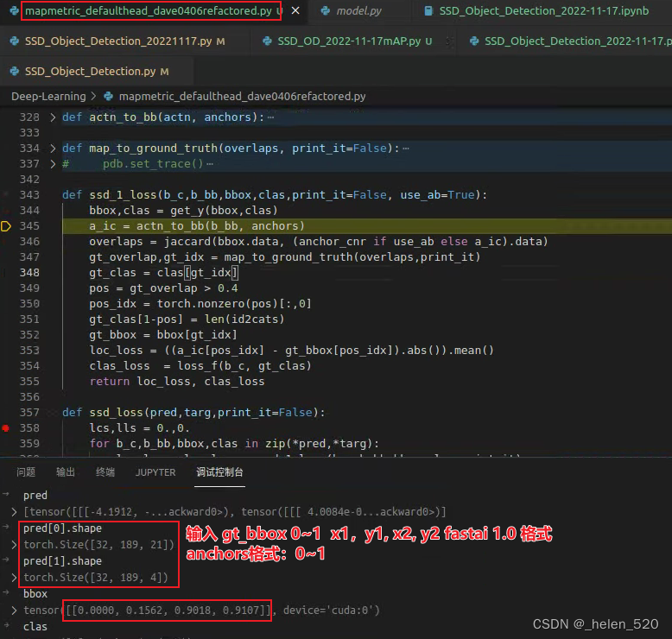The image size is (672, 639).
Task: Switch to the SSD_OD_2022-11-17mAP.py tab
Action: coord(347,41)
